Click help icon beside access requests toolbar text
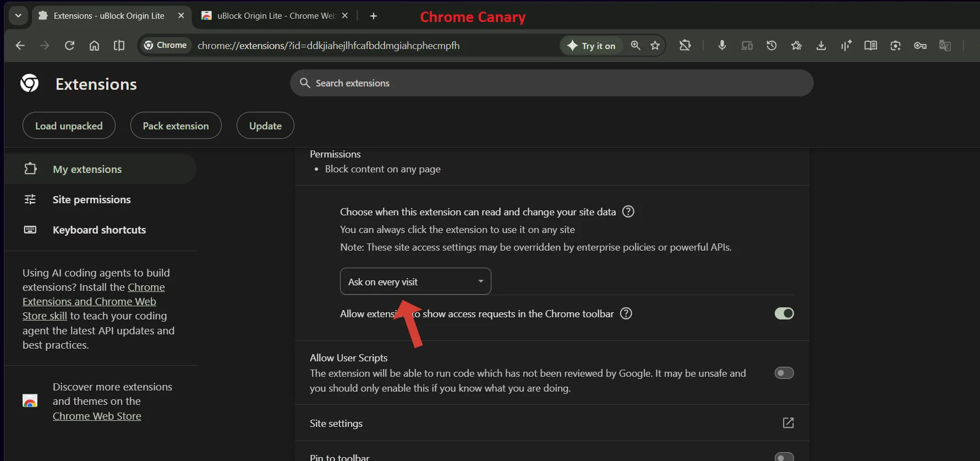Viewport: 980px width, 461px height. pos(626,313)
